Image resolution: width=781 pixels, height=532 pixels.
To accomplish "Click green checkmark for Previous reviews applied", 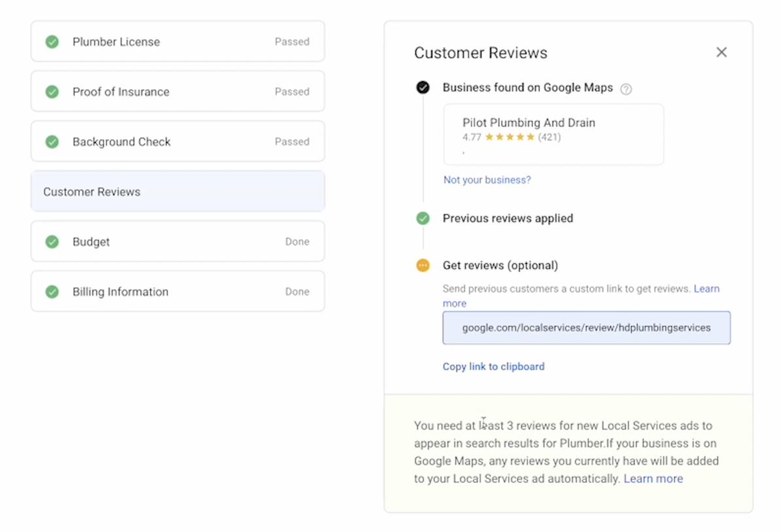I will coord(423,218).
